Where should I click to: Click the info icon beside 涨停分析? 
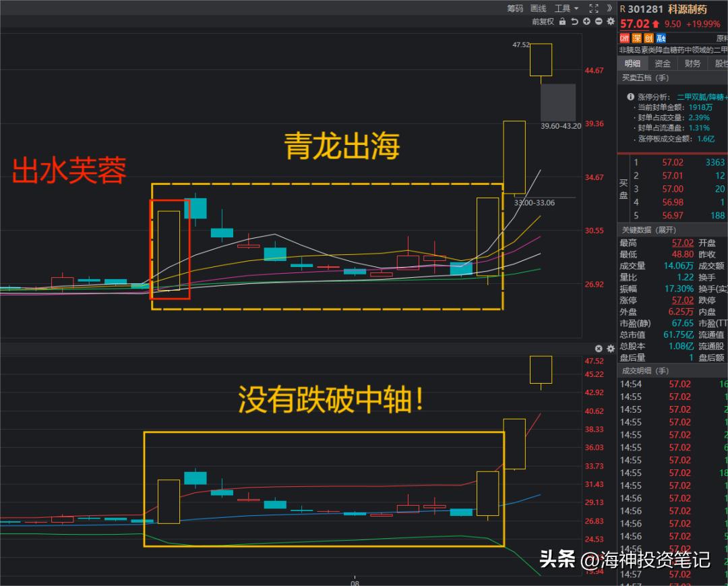pos(630,96)
